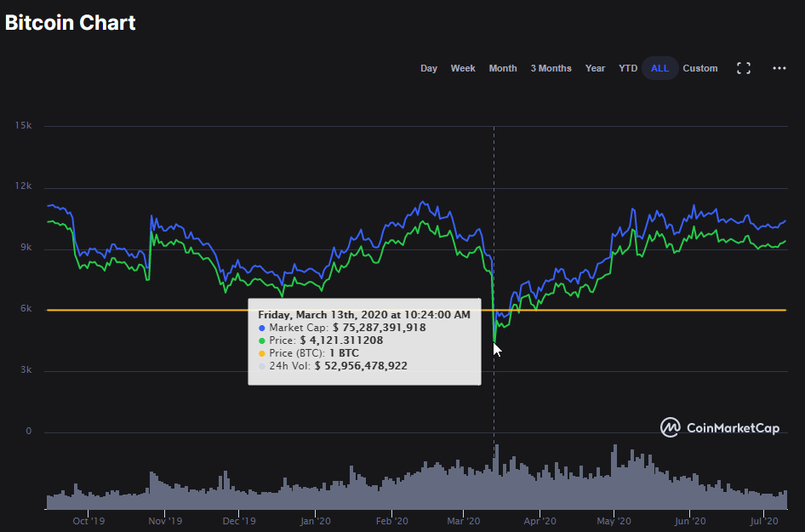The height and width of the screenshot is (532, 805).
Task: Click the 6k y-axis label
Action: coord(26,309)
